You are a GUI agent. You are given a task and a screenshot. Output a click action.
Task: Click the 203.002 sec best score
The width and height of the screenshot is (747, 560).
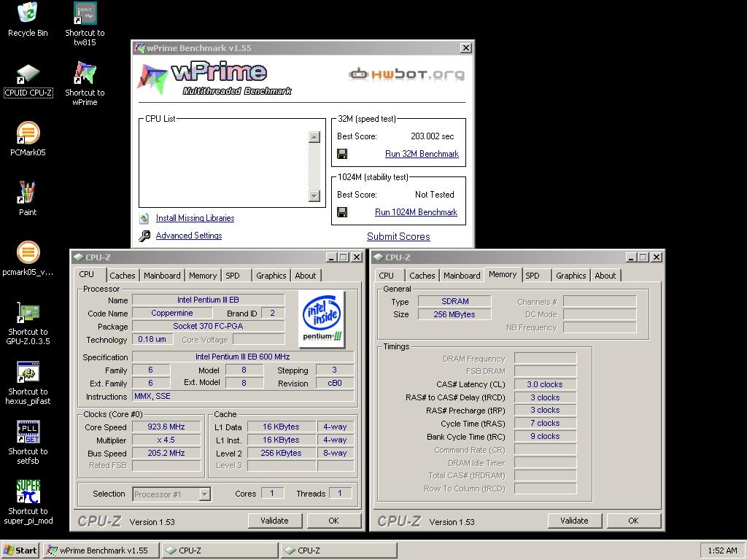(x=432, y=136)
